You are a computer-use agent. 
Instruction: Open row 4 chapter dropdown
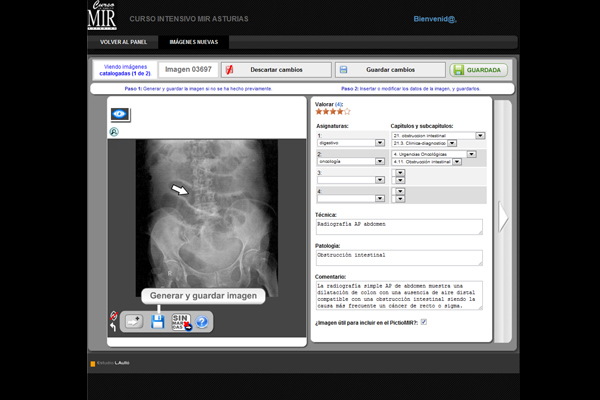click(398, 191)
